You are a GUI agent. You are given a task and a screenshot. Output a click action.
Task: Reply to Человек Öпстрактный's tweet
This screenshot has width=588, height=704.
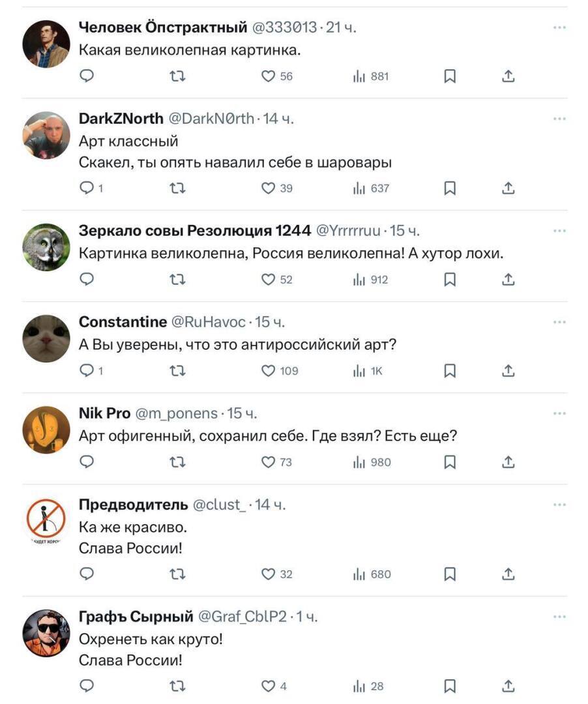87,76
